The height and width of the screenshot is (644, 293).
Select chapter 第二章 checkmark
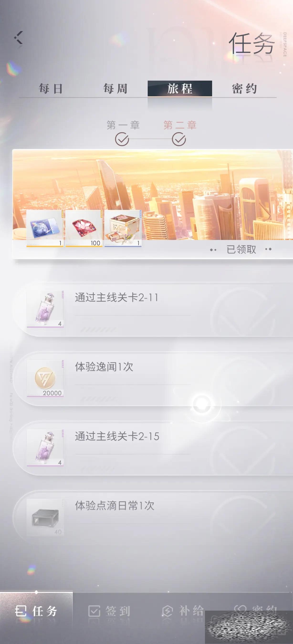point(179,140)
